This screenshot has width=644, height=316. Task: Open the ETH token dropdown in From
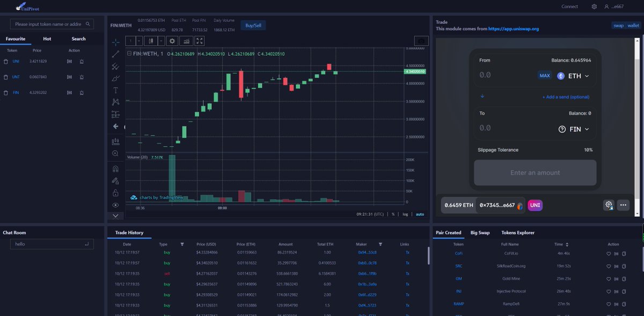pos(574,76)
